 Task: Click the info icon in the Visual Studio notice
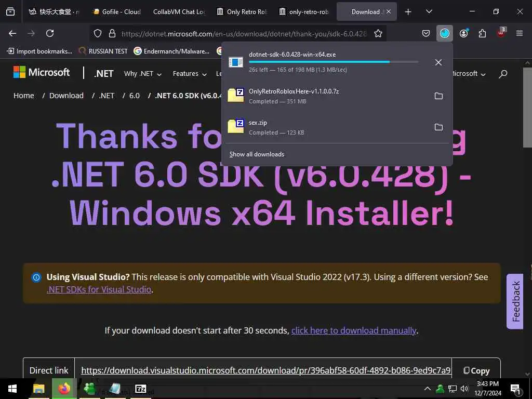click(x=36, y=277)
